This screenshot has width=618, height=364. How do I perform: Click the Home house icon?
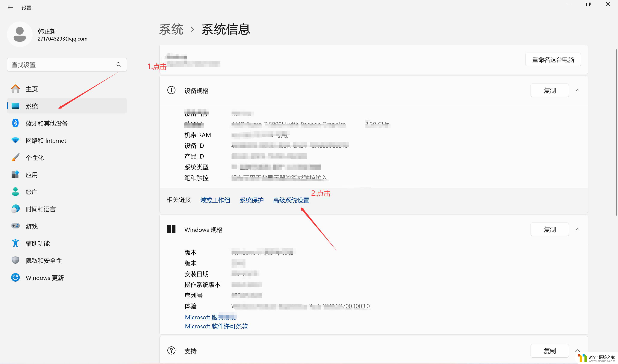pyautogui.click(x=15, y=89)
